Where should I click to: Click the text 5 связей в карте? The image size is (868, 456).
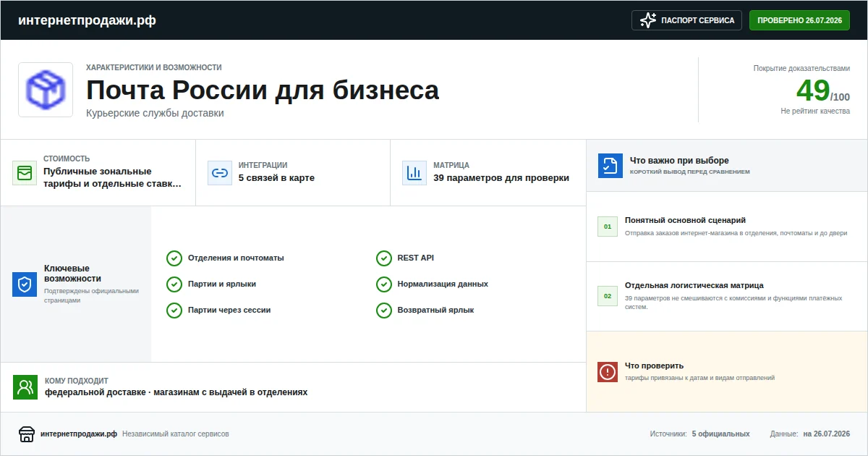(x=276, y=178)
